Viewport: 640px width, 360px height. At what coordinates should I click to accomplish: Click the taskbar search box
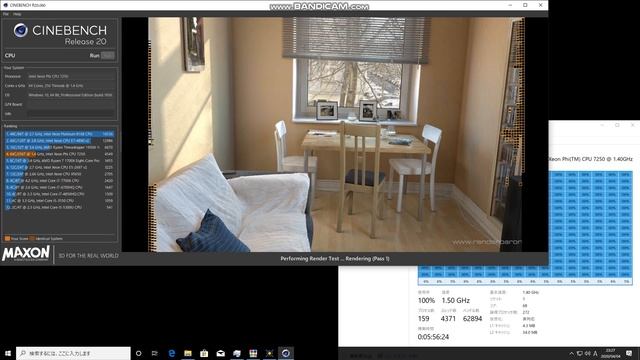73,353
